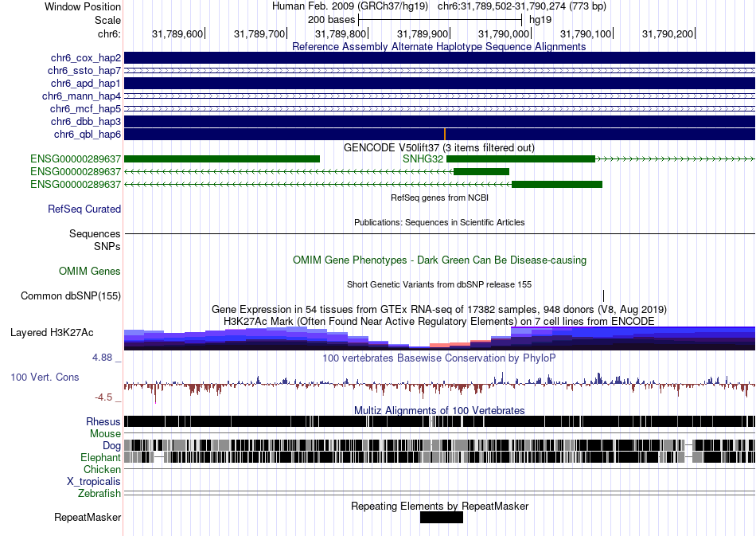Image resolution: width=756 pixels, height=536 pixels.
Task: Click the Window Position label
Action: tap(83, 6)
